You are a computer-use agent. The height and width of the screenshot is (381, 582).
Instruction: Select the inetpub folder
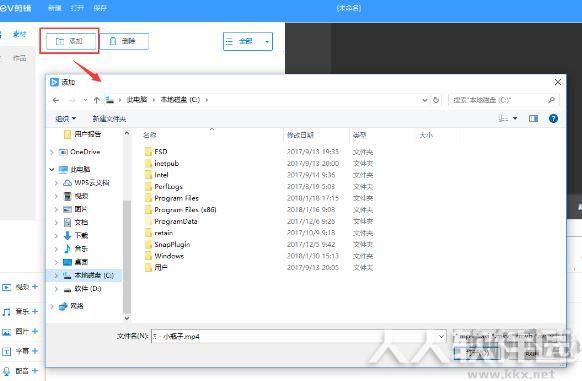[x=166, y=163]
